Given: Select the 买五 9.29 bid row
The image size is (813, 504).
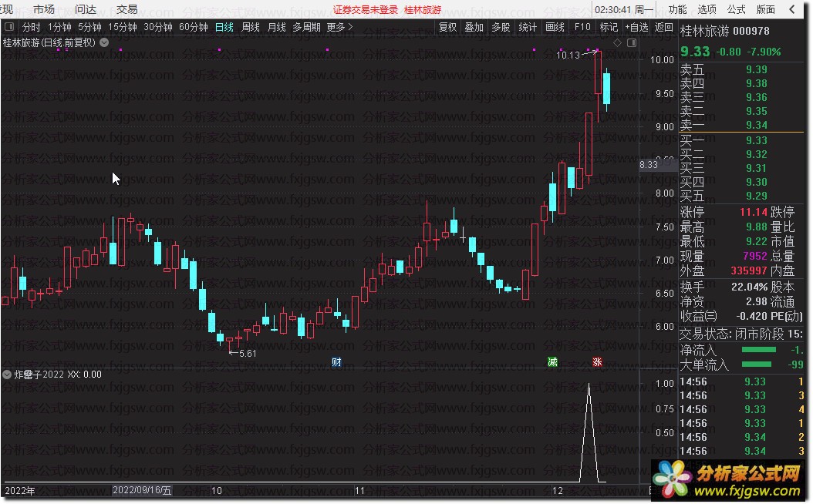Looking at the screenshot, I should (x=741, y=196).
